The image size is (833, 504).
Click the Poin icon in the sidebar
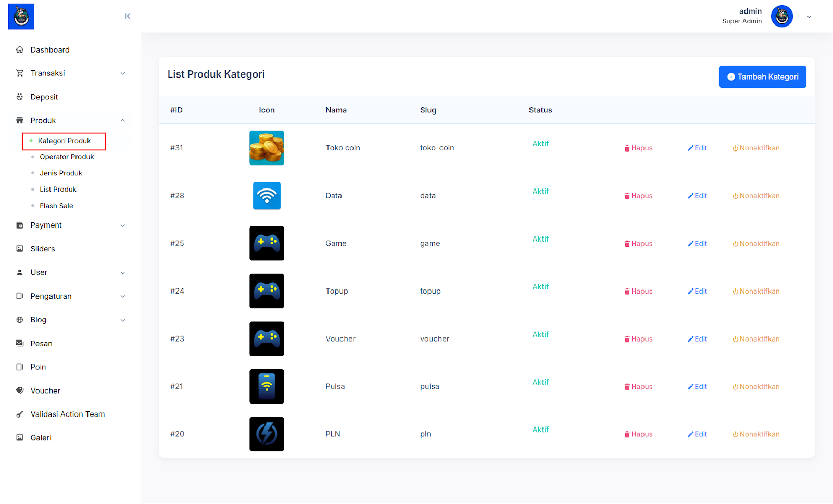pyautogui.click(x=20, y=367)
